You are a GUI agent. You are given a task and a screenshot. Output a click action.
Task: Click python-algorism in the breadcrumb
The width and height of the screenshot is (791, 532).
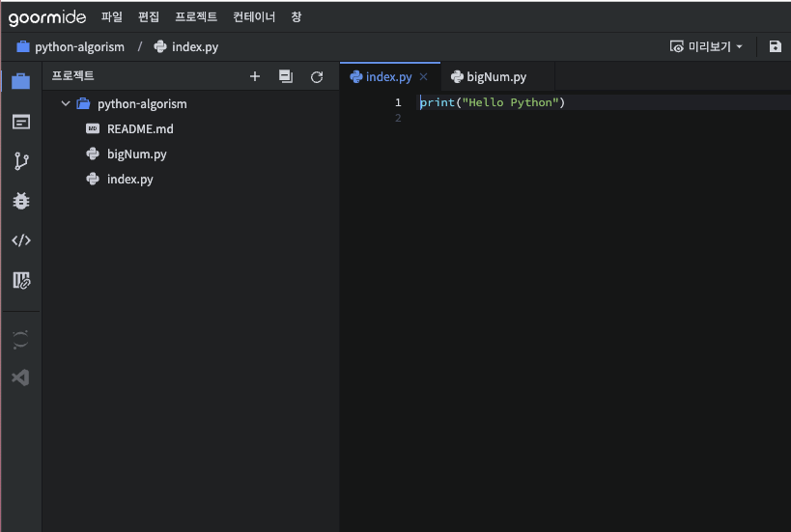(79, 47)
